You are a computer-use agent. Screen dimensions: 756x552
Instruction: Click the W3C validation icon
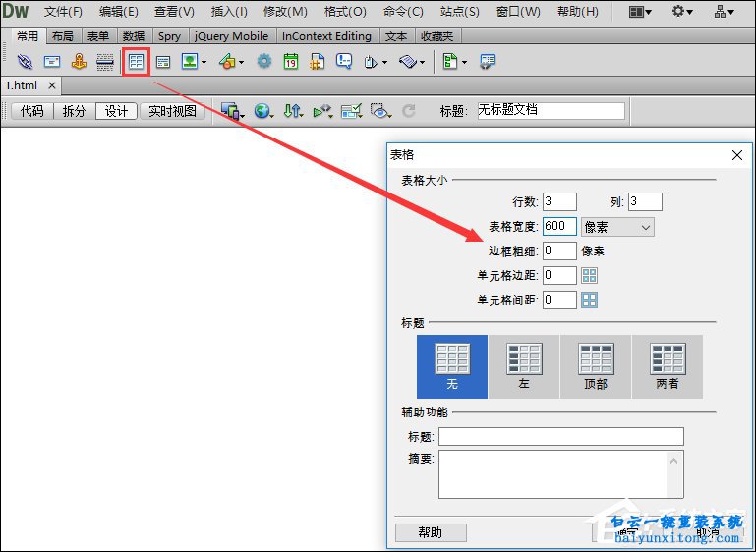[321, 111]
